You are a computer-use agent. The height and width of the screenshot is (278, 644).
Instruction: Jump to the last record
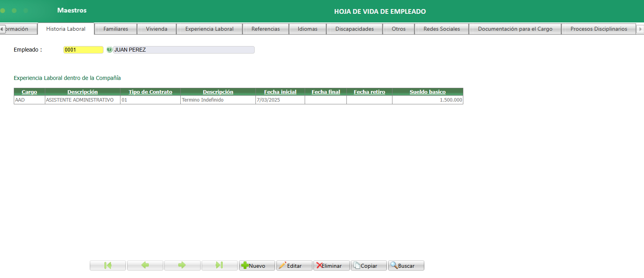(x=220, y=265)
